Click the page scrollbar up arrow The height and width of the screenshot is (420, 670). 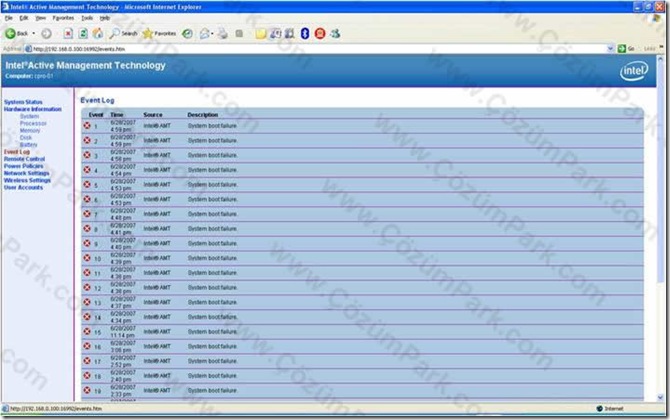coord(661,59)
